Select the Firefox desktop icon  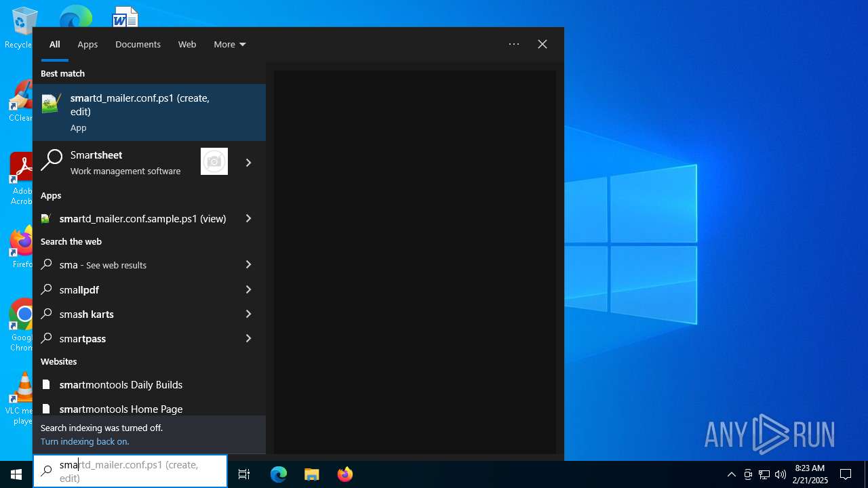click(22, 247)
